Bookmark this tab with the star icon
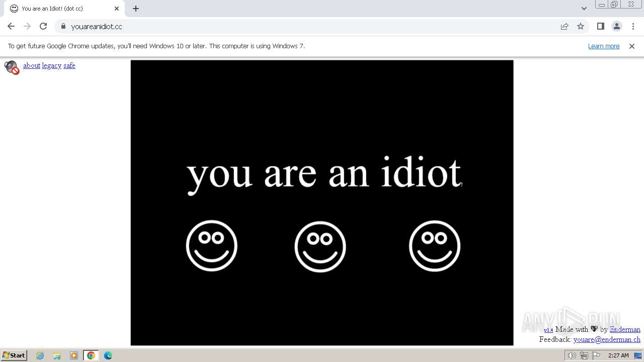Image resolution: width=644 pixels, height=362 pixels. [581, 26]
